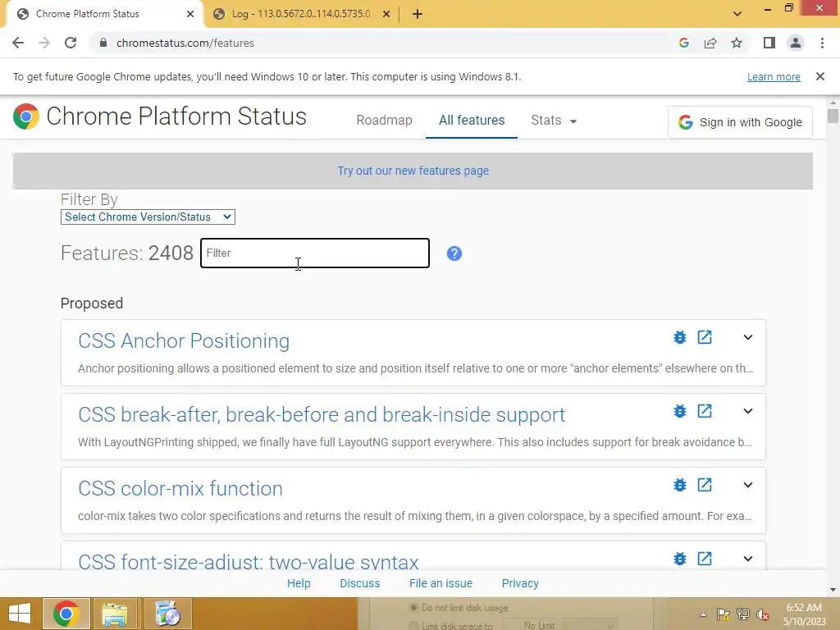The height and width of the screenshot is (630, 840).
Task: Focus the Filter text field
Action: 315,253
